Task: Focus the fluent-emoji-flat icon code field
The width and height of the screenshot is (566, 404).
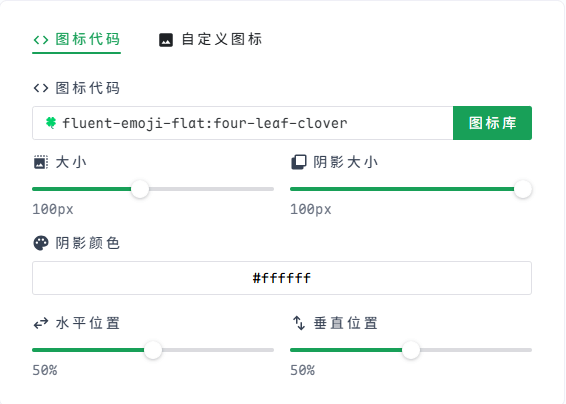Action: 243,123
